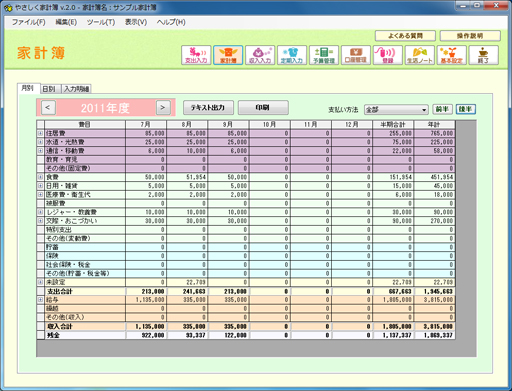Open the ファイル(F) menu
512x391 pixels.
click(28, 22)
